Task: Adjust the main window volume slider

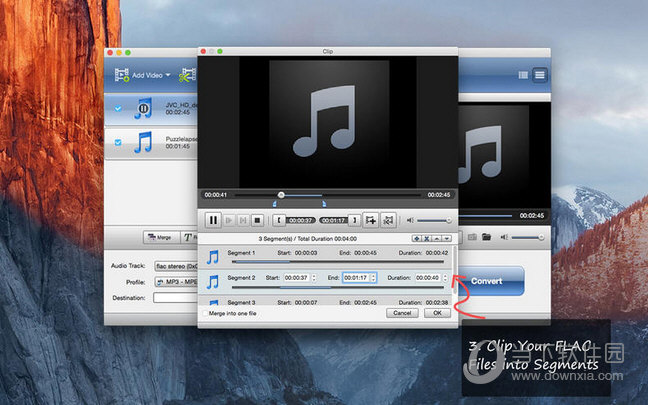Action: tap(528, 237)
